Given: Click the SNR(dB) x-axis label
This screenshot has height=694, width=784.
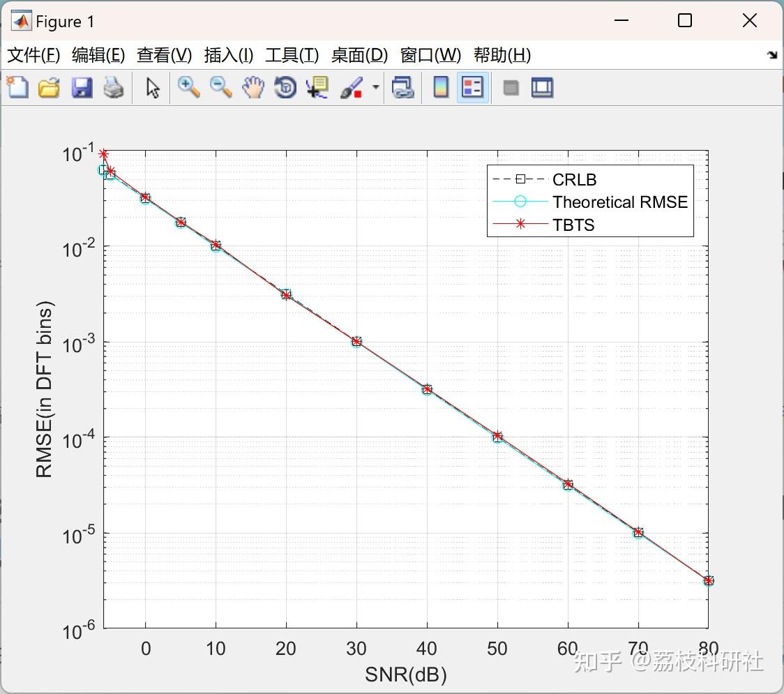Looking at the screenshot, I should (405, 674).
